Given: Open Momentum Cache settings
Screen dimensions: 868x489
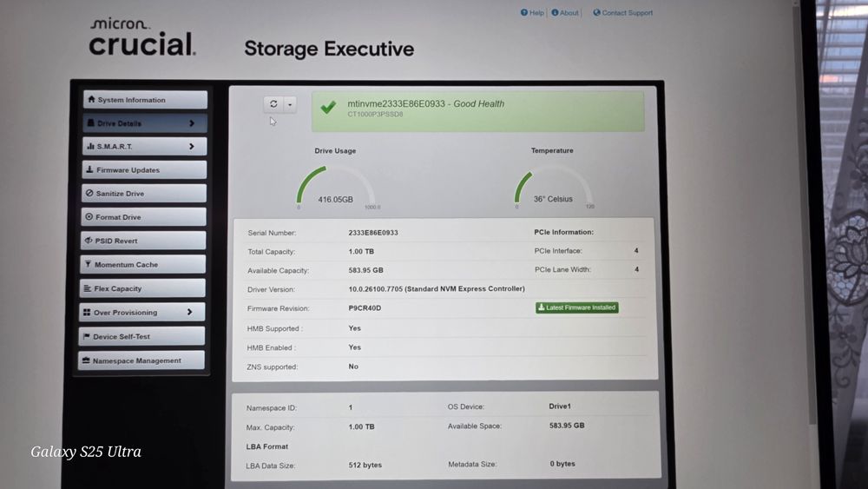Looking at the screenshot, I should pos(143,264).
